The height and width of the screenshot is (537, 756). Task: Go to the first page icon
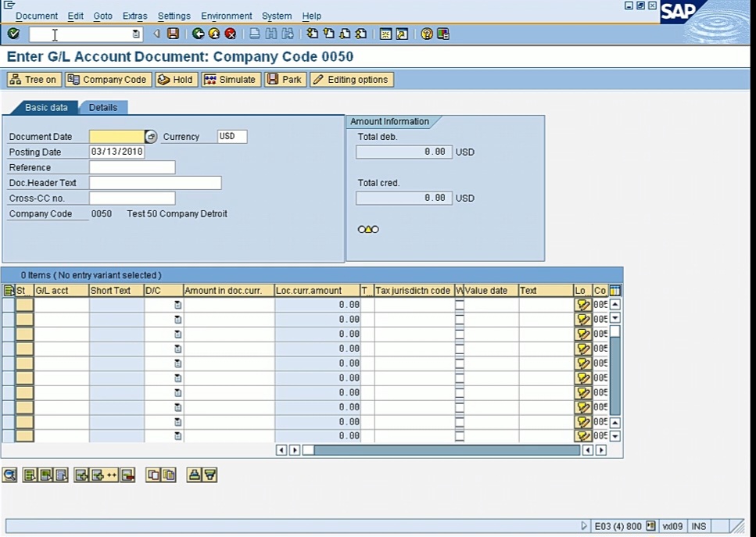(313, 34)
